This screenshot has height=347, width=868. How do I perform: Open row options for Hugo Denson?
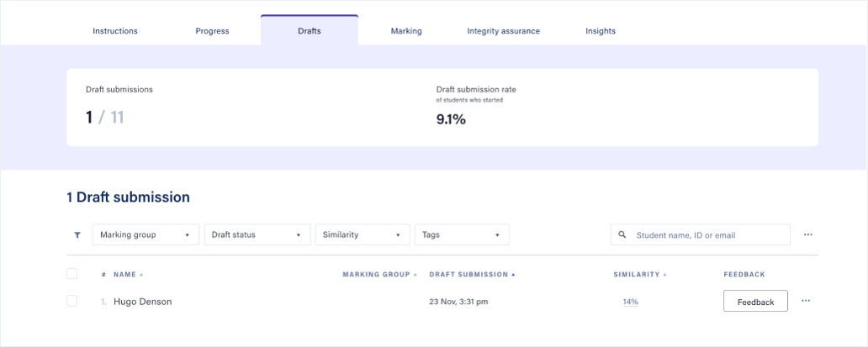tap(806, 301)
